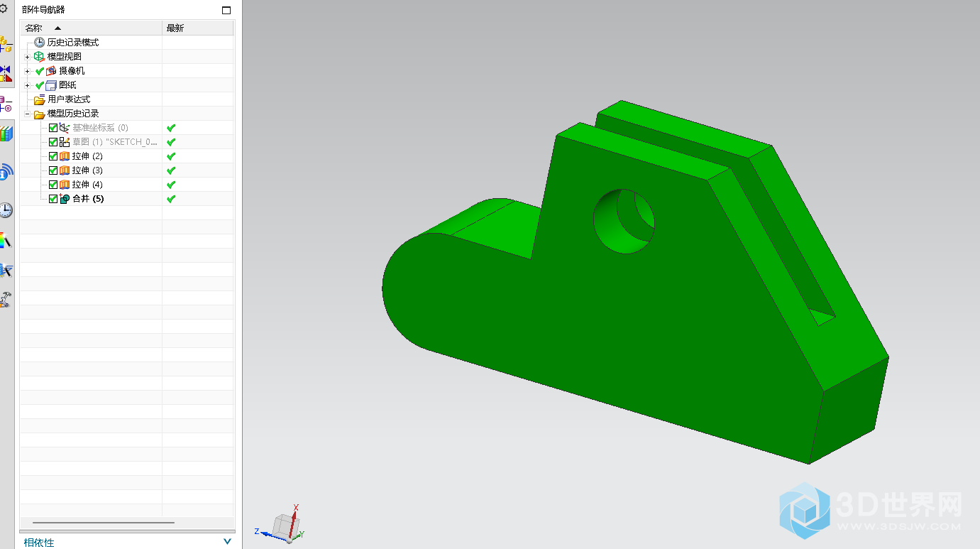This screenshot has width=980, height=549.
Task: Click the Unite (5) feature icon
Action: click(65, 199)
